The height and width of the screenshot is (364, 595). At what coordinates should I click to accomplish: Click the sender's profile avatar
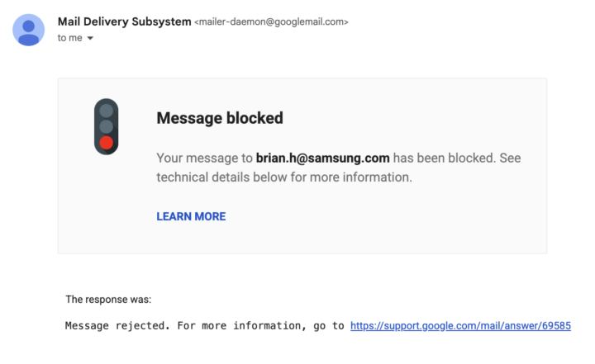[29, 29]
